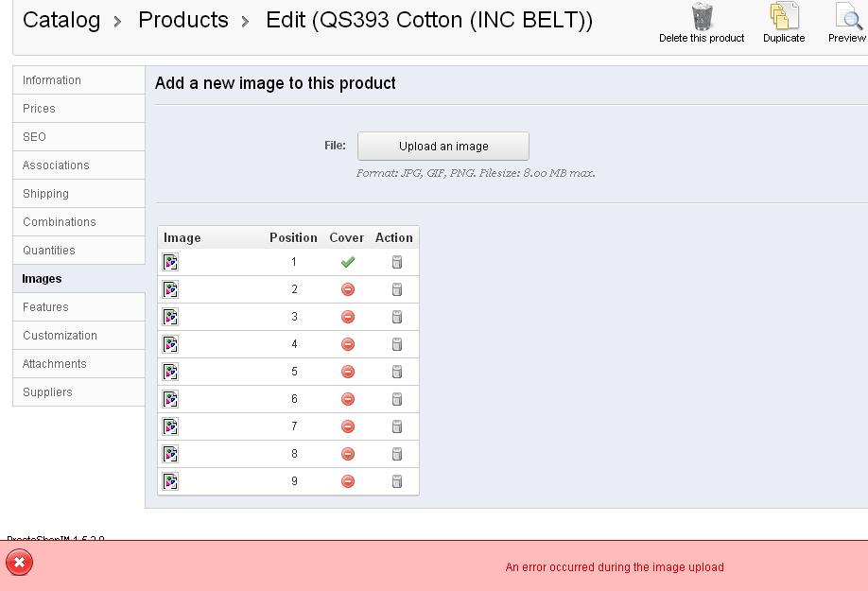
Task: Go to Products in the breadcrumb
Action: pyautogui.click(x=183, y=20)
